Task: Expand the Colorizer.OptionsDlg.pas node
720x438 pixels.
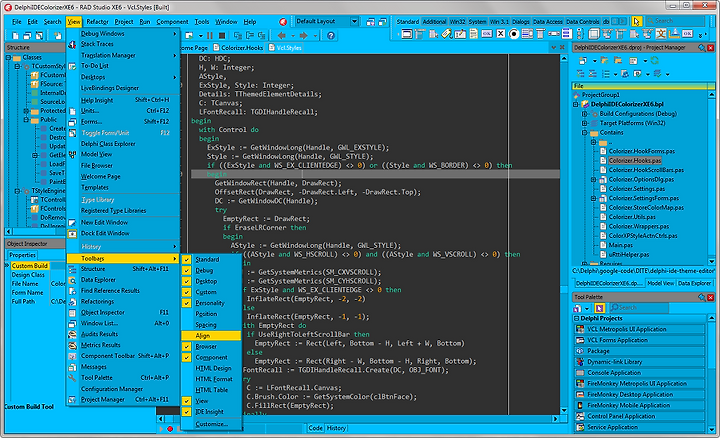Action: tap(594, 180)
